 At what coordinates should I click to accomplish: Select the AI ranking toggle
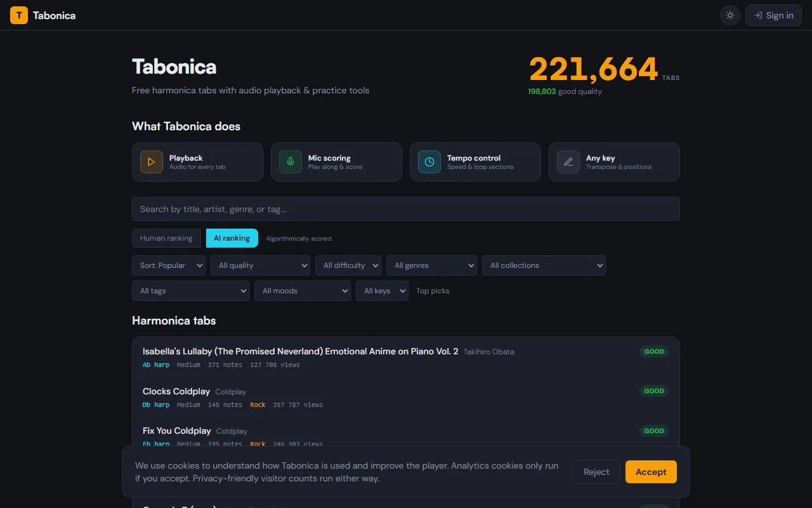(x=232, y=238)
